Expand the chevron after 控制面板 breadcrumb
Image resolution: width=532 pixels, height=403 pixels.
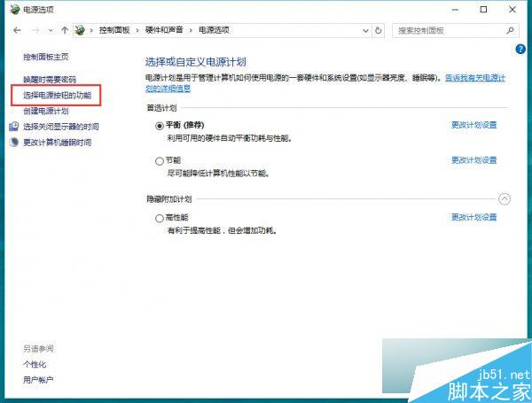click(137, 30)
